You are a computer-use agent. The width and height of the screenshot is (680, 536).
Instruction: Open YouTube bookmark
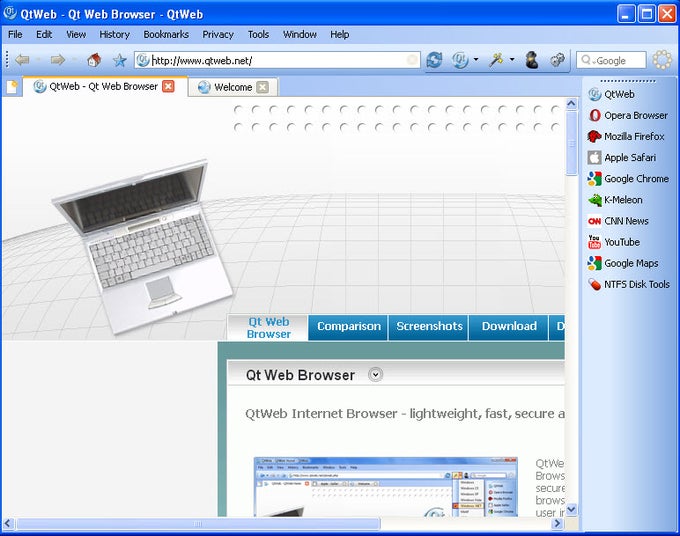coord(614,242)
